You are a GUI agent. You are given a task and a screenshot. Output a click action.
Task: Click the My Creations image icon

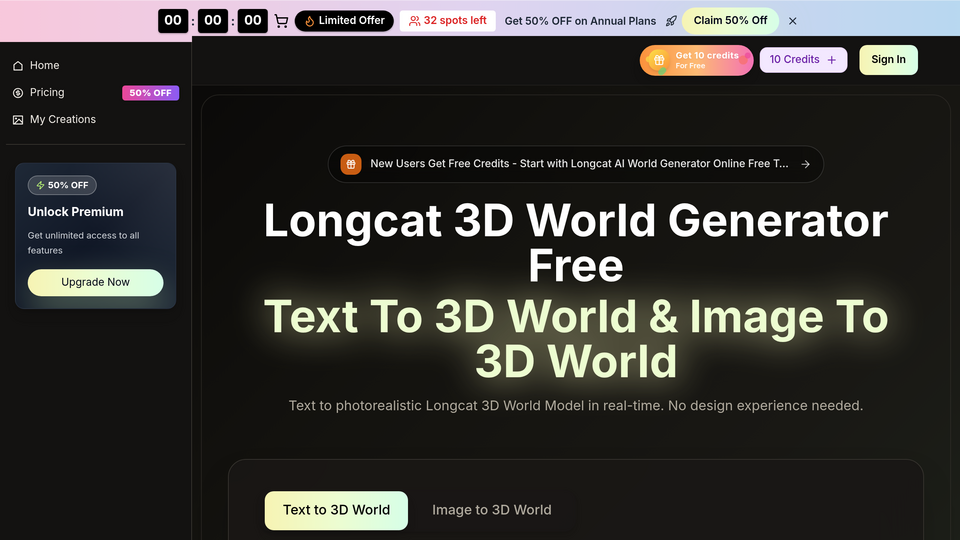pos(18,120)
